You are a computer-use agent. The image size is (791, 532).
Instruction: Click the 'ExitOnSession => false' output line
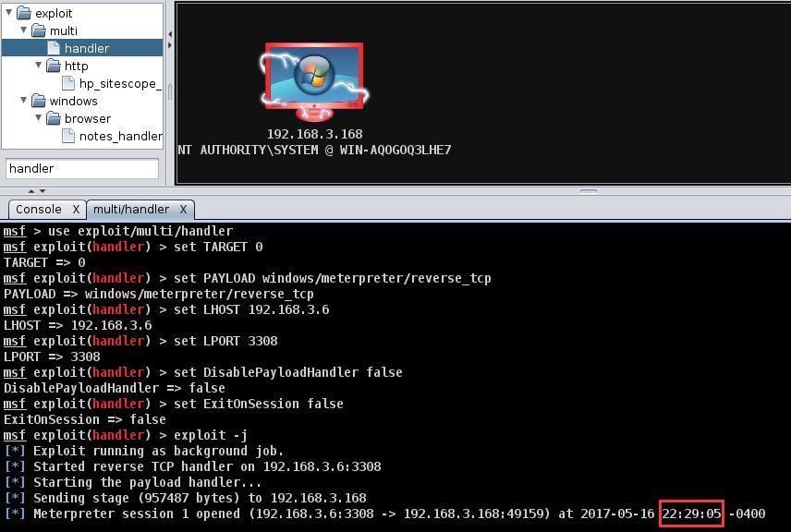pyautogui.click(x=85, y=419)
